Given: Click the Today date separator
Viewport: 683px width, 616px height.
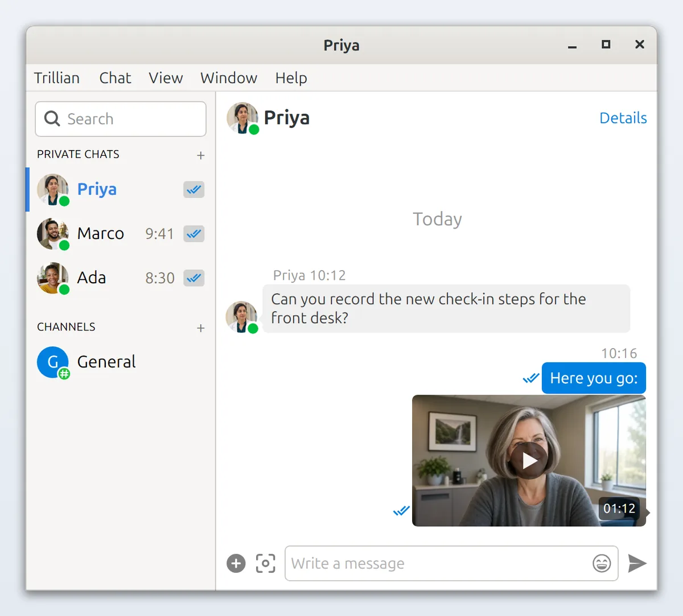Looking at the screenshot, I should point(437,219).
